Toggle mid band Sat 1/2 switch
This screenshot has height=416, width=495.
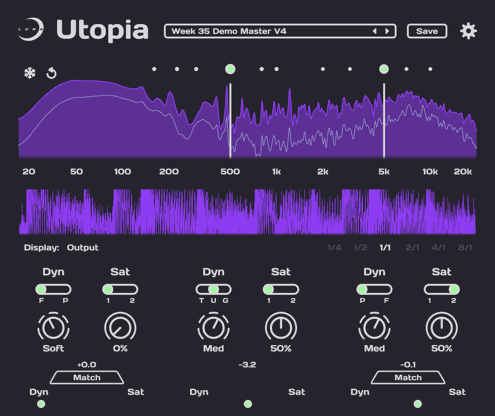pos(281,289)
